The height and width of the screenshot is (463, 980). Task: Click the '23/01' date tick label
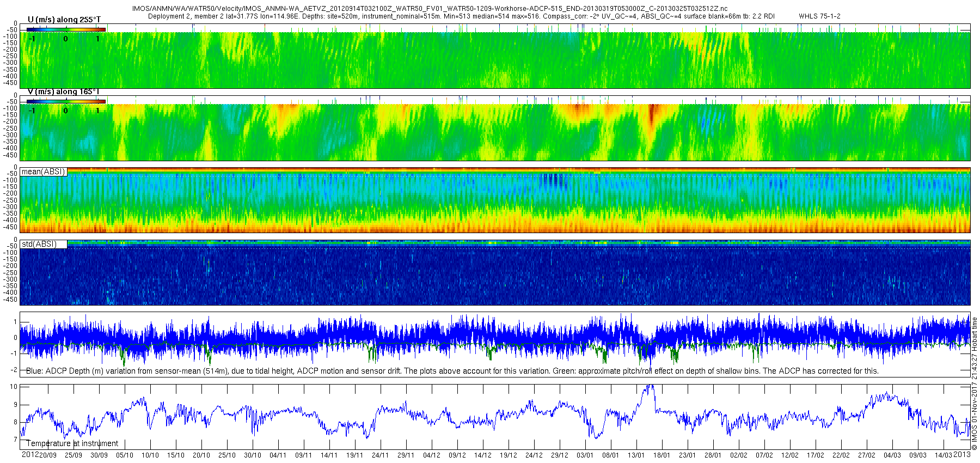tap(688, 455)
